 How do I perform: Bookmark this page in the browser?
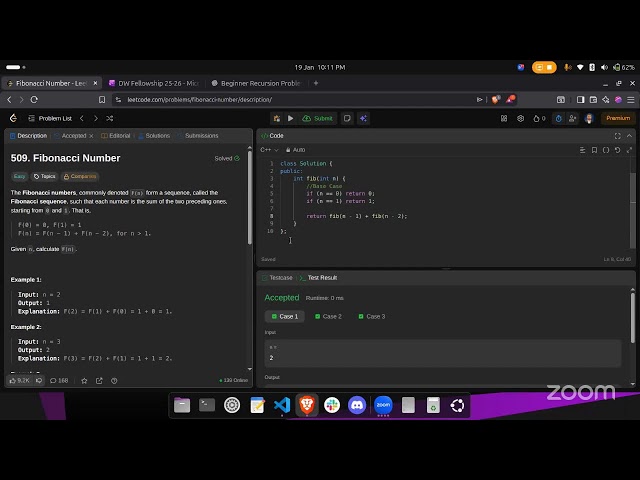pos(102,100)
